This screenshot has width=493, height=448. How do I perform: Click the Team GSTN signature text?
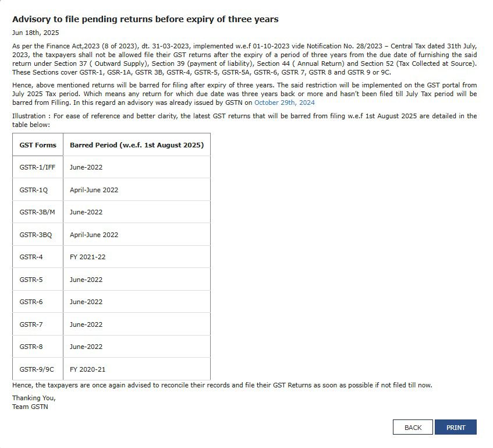pyautogui.click(x=30, y=407)
